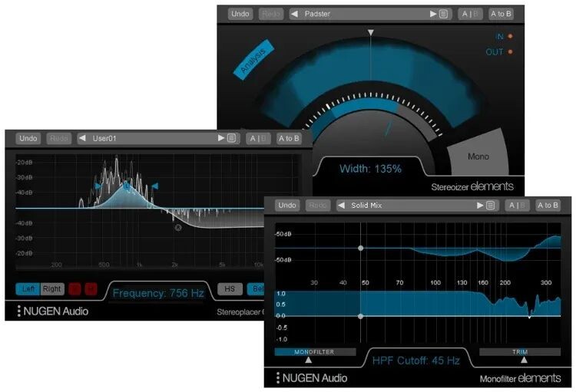Open preset list icon beside Solid Mix
The image size is (576, 392).
coord(492,206)
